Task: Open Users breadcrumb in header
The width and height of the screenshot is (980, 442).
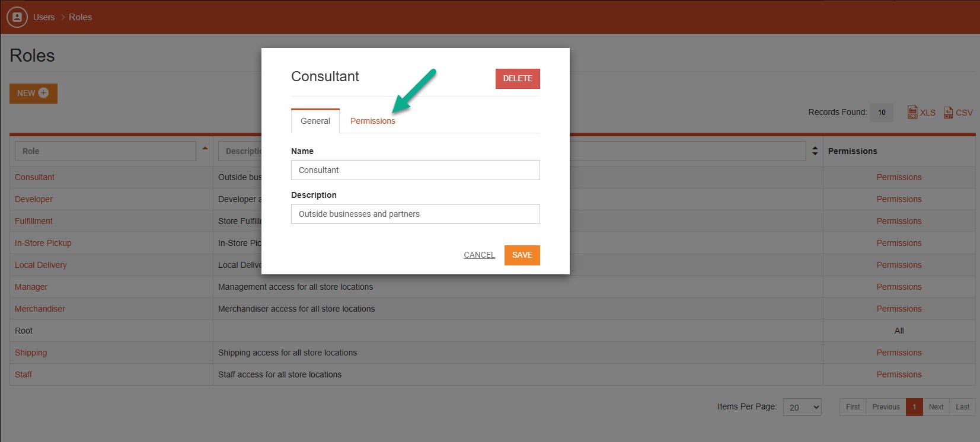Action: click(x=44, y=17)
